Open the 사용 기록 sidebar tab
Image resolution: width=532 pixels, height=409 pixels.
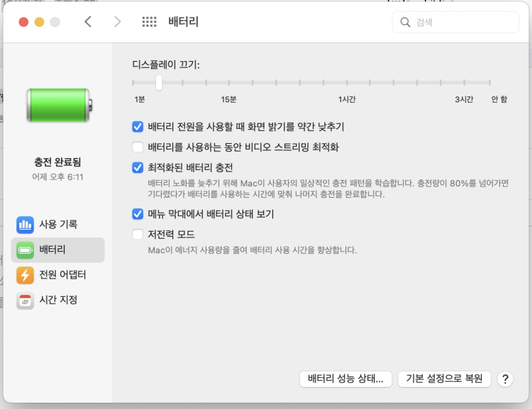(57, 225)
